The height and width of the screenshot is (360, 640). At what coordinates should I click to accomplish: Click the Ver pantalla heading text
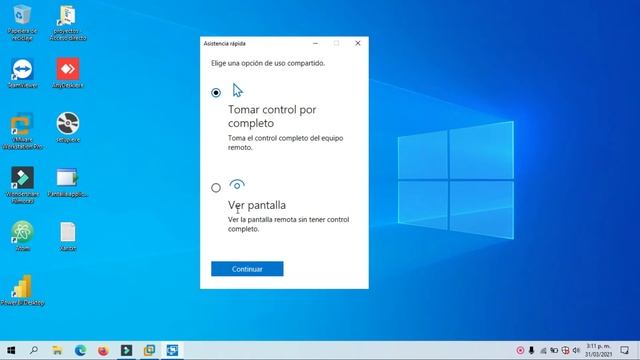click(257, 205)
